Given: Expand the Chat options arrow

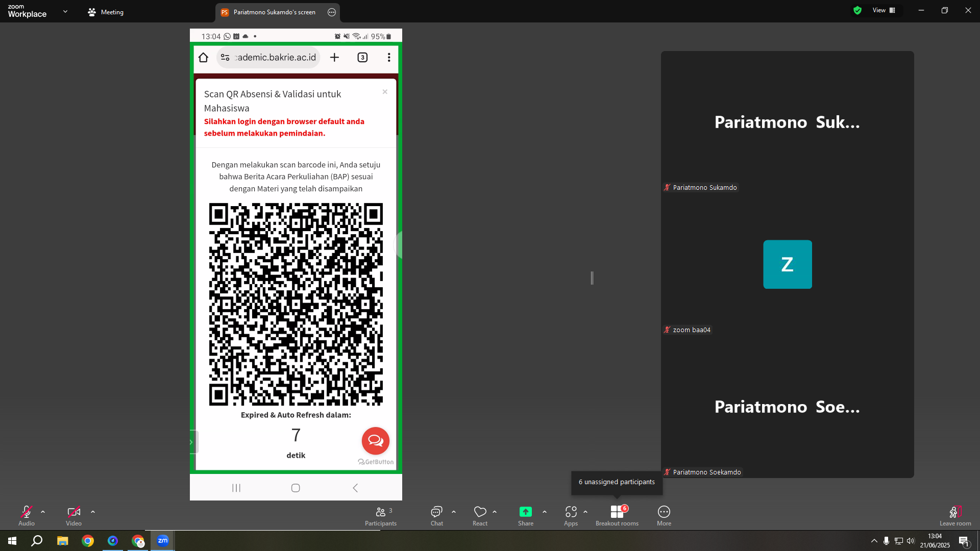Looking at the screenshot, I should tap(454, 512).
